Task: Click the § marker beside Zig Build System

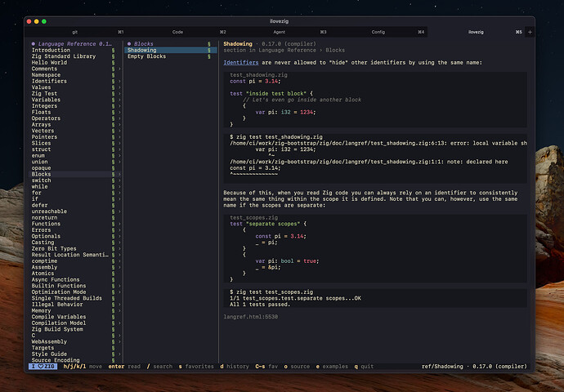Action: 113,329
